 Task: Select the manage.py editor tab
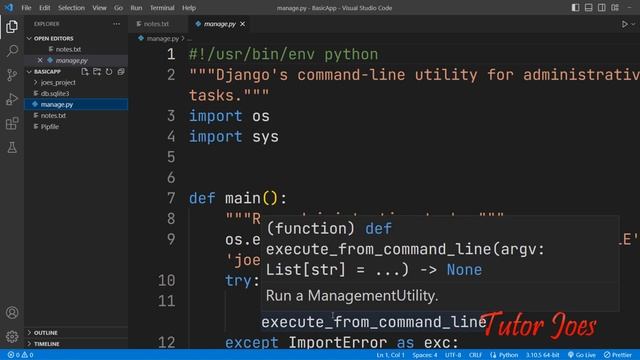220,24
